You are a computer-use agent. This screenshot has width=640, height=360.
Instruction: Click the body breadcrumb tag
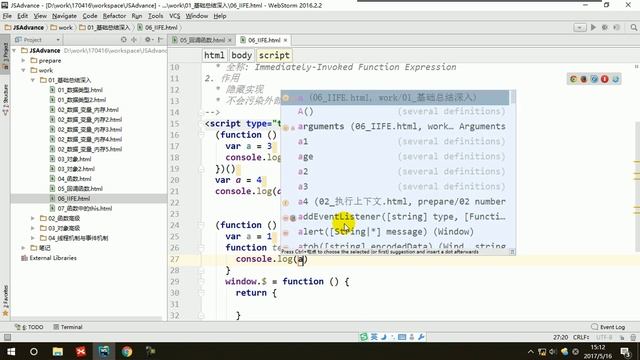click(x=241, y=55)
